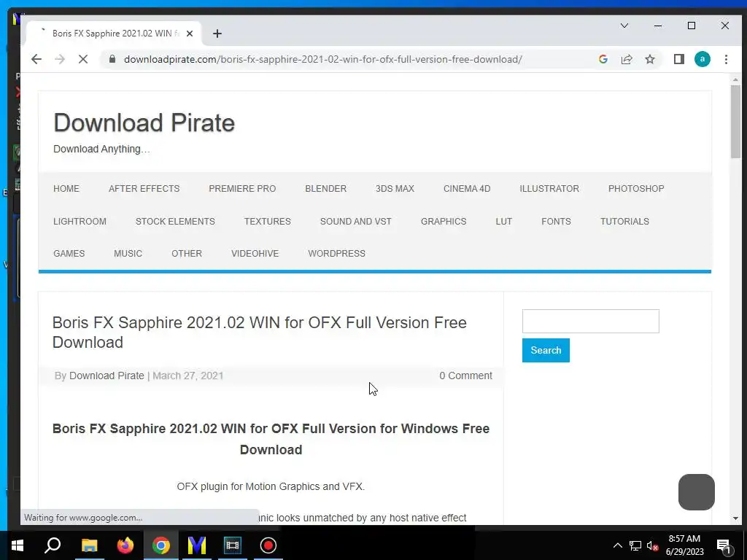Click the scrollbar down arrow

tap(735, 518)
